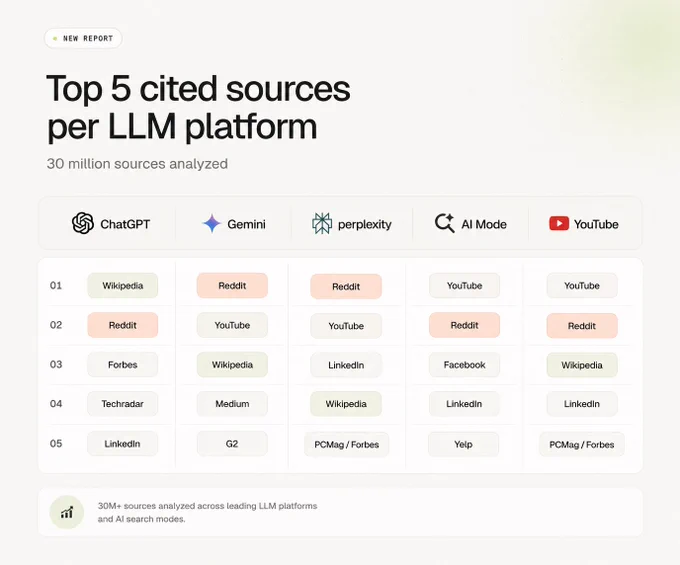Click YouTube in the Gemini column
This screenshot has width=680, height=565.
[x=232, y=325]
